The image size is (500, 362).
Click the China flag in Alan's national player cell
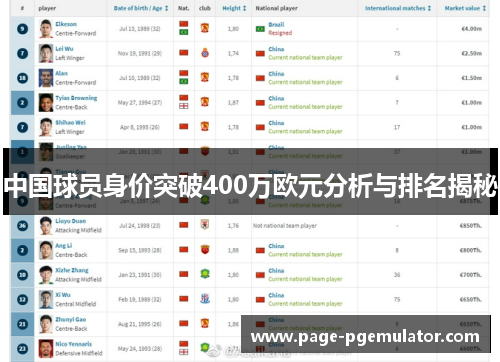click(260, 78)
